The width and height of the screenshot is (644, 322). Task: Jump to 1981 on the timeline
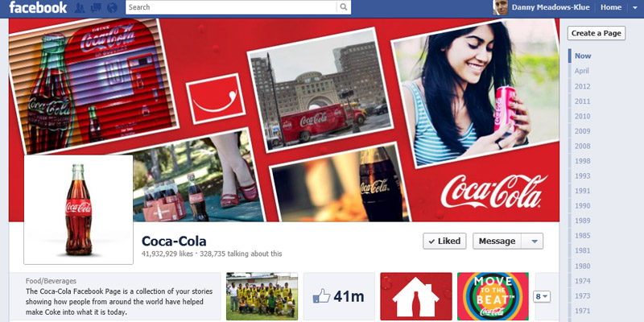582,250
